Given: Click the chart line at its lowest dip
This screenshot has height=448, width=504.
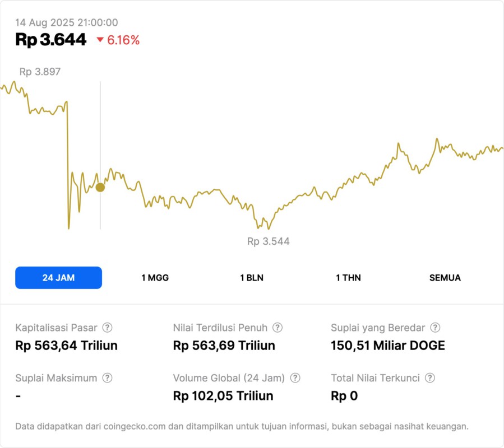Looking at the screenshot, I should click(x=269, y=228).
